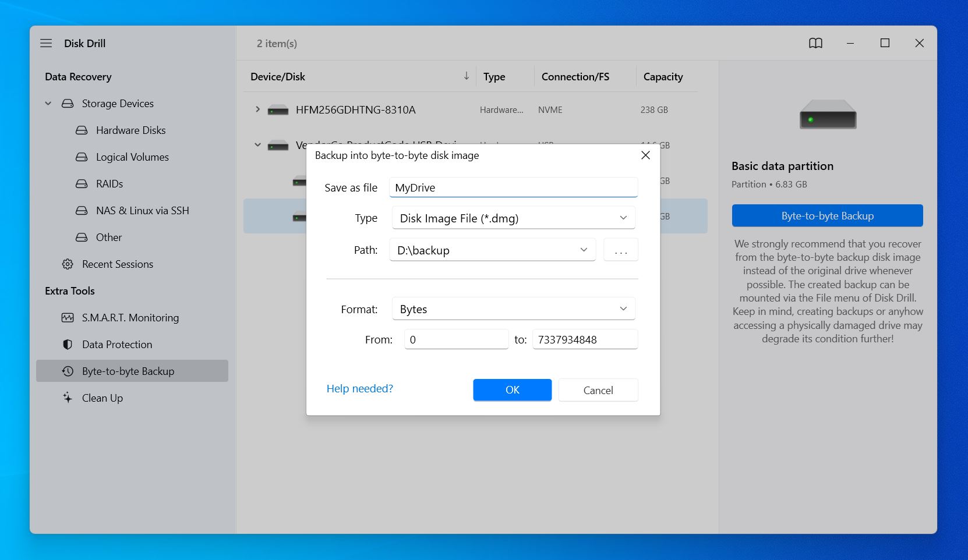Collapse the Storage Devices tree chevron

click(48, 104)
